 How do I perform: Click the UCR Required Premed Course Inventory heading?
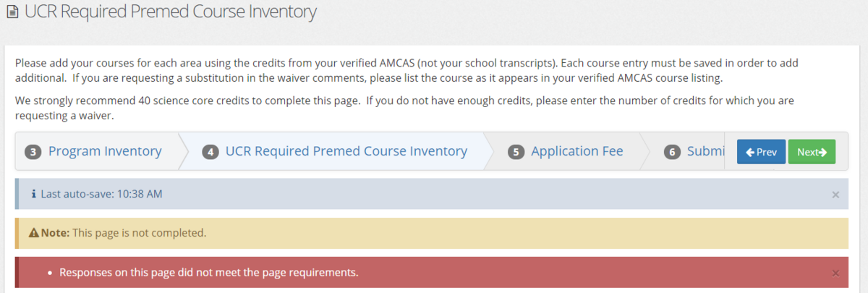point(170,12)
